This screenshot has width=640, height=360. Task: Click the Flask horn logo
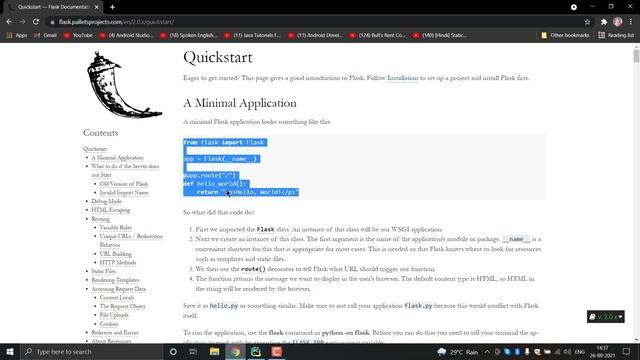click(x=123, y=85)
